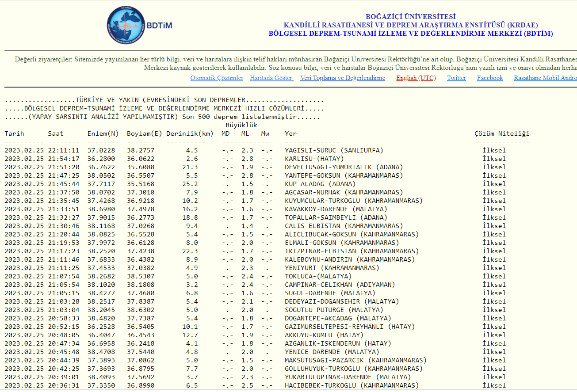Click the time 21:07:54

tap(64, 276)
